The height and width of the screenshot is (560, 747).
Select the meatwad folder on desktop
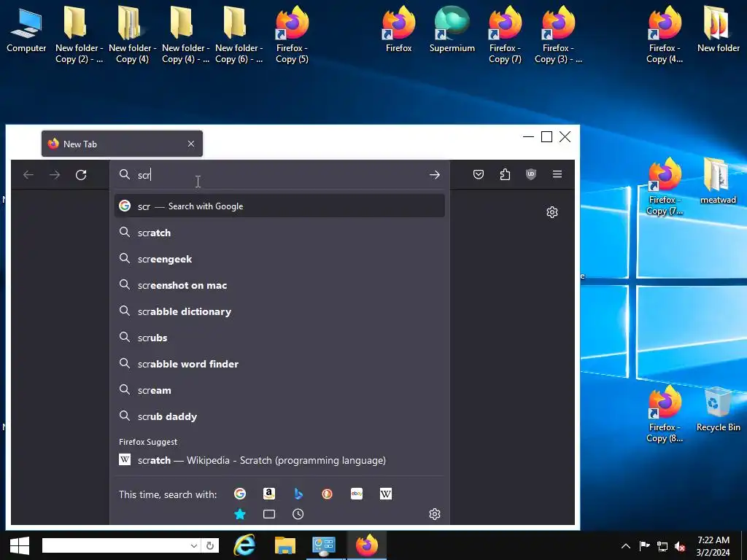718,181
